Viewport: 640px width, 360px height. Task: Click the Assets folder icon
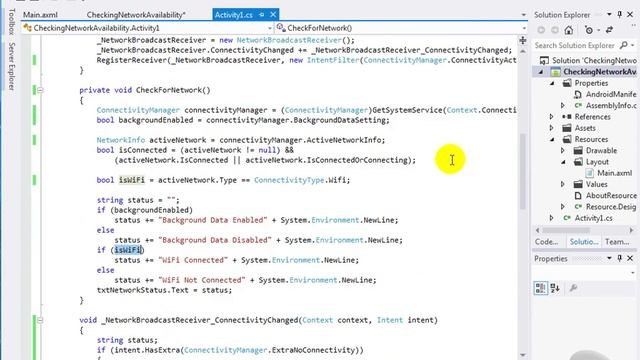(x=567, y=128)
